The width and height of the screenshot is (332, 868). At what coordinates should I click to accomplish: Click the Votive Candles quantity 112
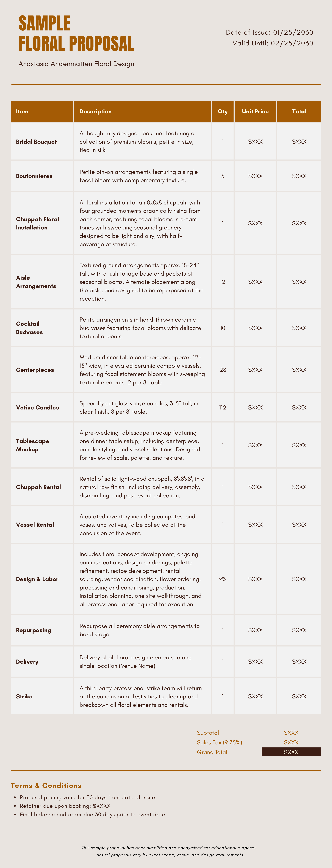pos(223,407)
